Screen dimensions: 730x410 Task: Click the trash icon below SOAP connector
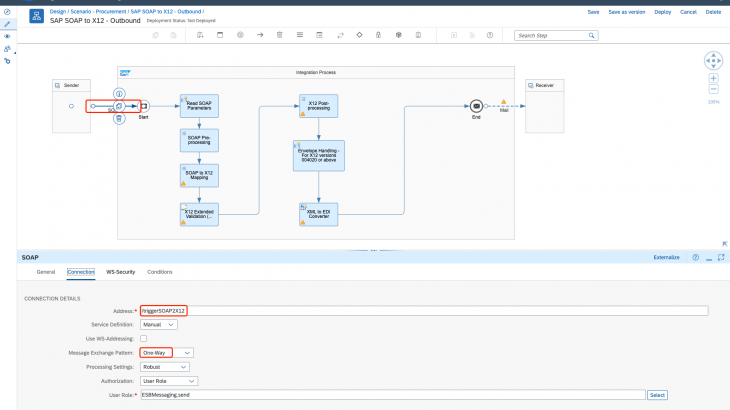[119, 119]
